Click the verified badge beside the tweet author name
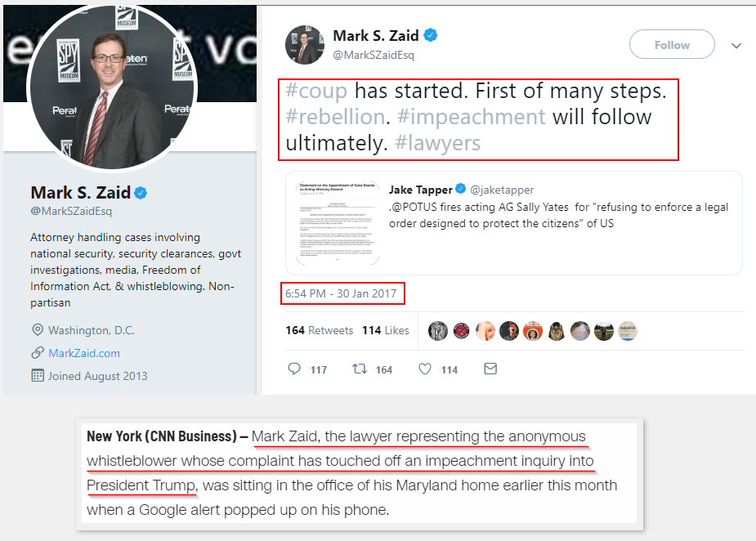Viewport: 756px width, 541px height. point(431,35)
